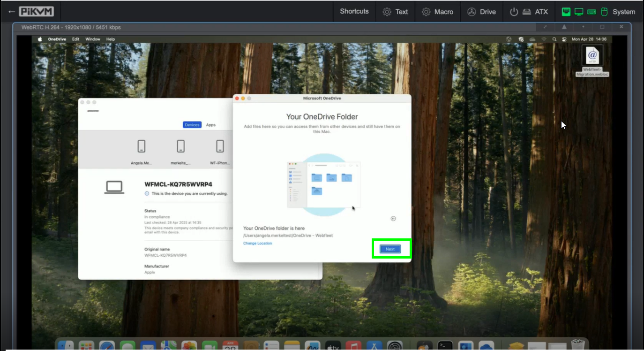The width and height of the screenshot is (644, 351).
Task: Switch to the Apps tab in Company Portal
Action: [211, 125]
